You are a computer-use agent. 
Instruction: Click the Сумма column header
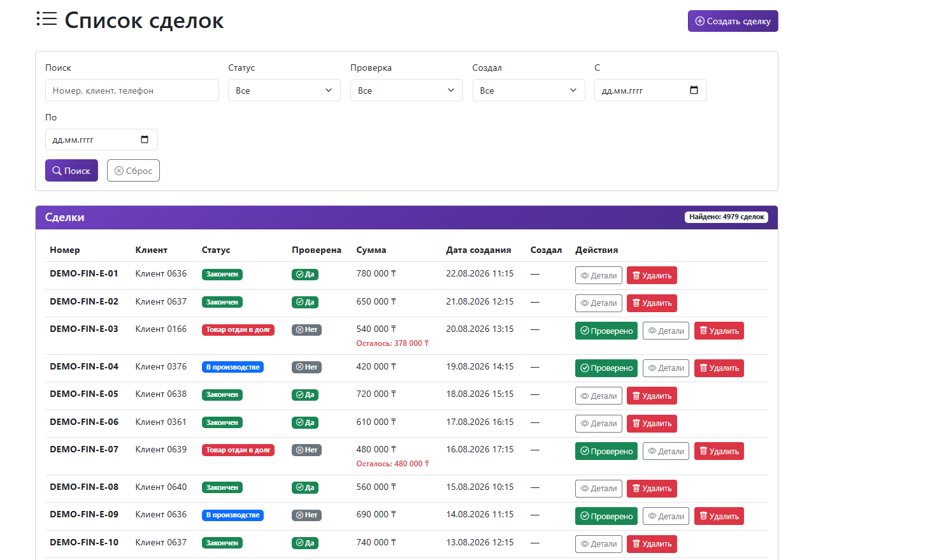[x=371, y=250]
